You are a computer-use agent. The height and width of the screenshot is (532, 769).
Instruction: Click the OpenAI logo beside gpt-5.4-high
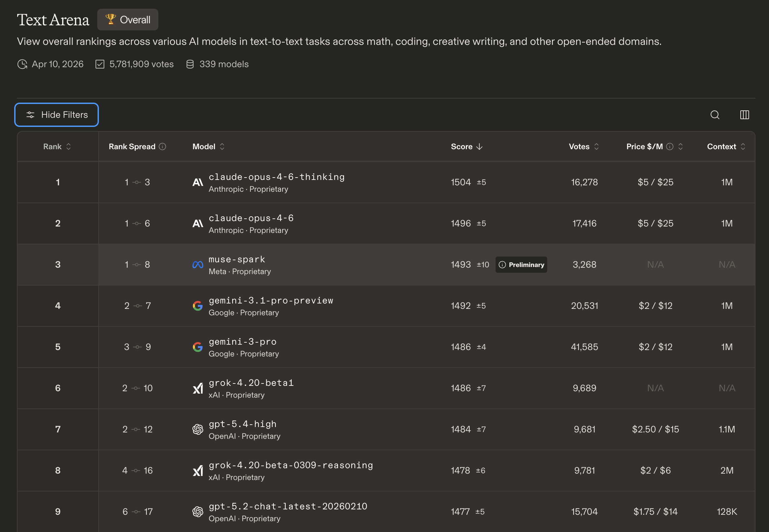coord(198,429)
